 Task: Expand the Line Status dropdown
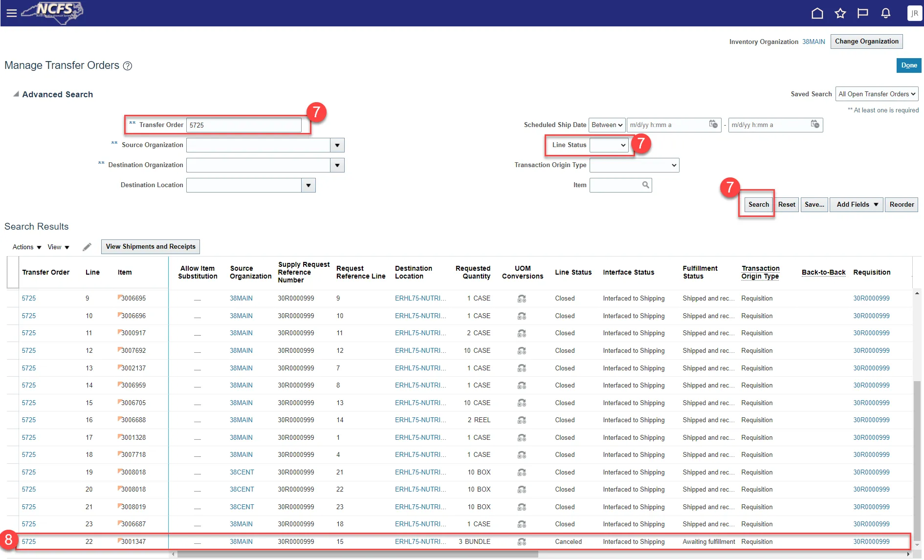609,145
